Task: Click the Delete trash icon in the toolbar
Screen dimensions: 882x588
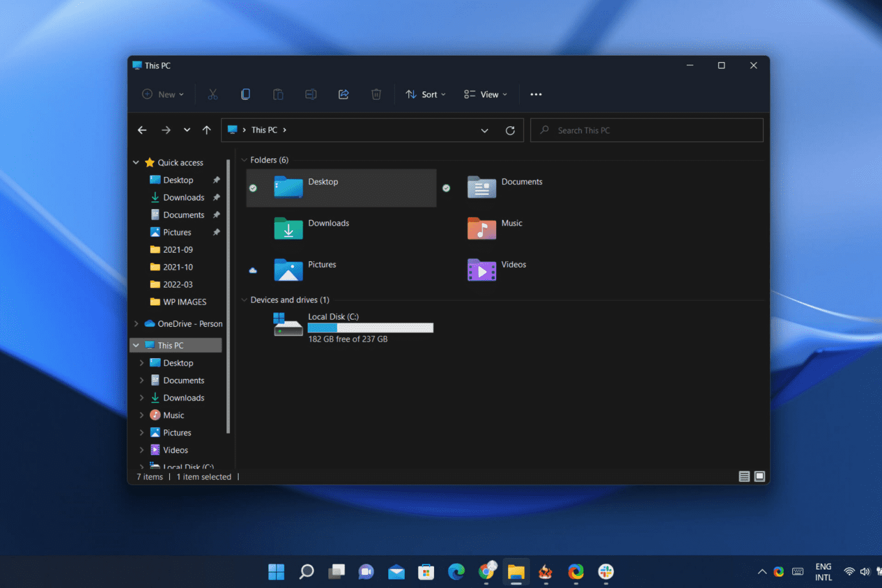Action: [x=376, y=94]
